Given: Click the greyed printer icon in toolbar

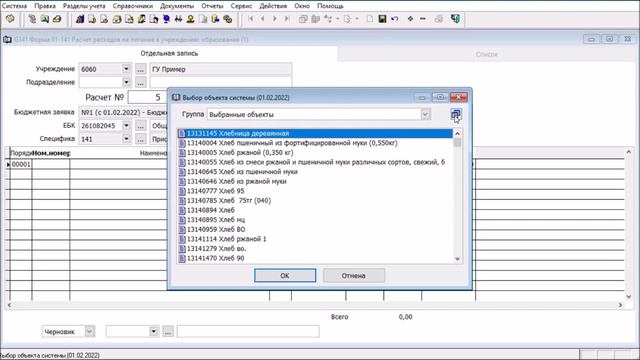Looking at the screenshot, I should (439, 19).
